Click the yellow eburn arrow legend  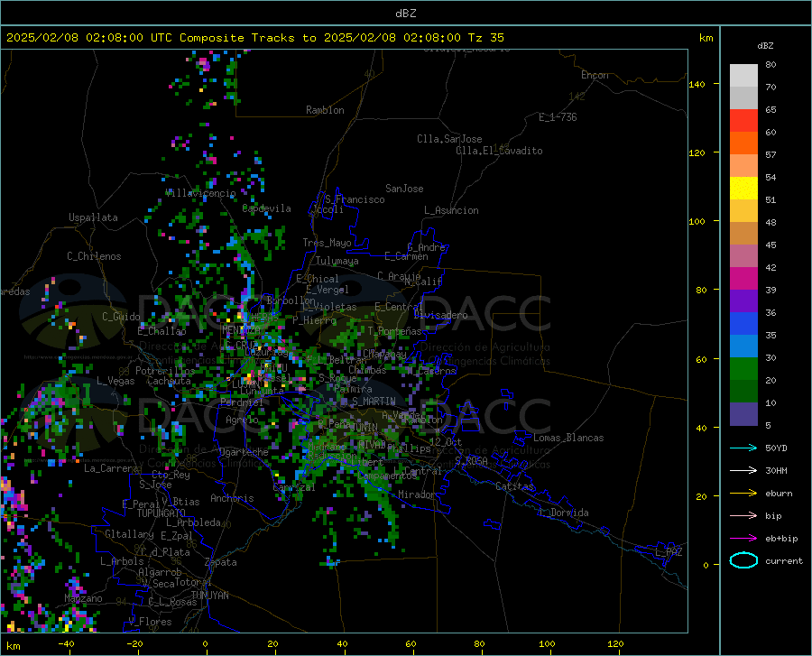[x=743, y=493]
